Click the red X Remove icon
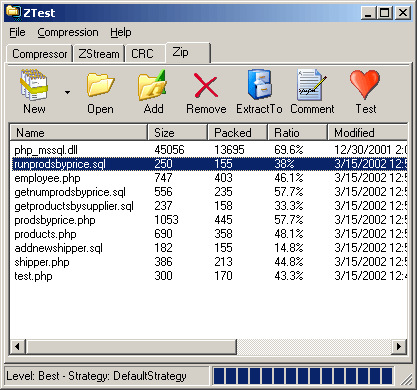417x390 pixels. pyautogui.click(x=206, y=86)
